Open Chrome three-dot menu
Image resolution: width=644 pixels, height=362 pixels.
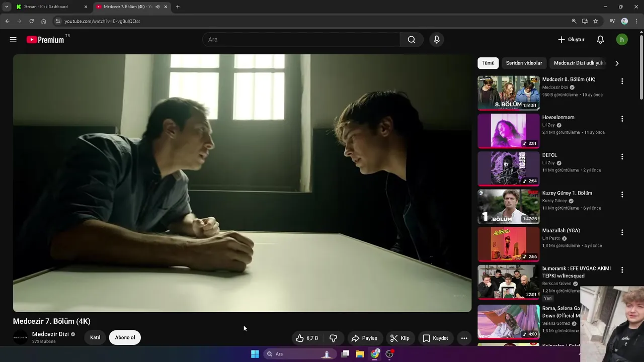[637, 21]
